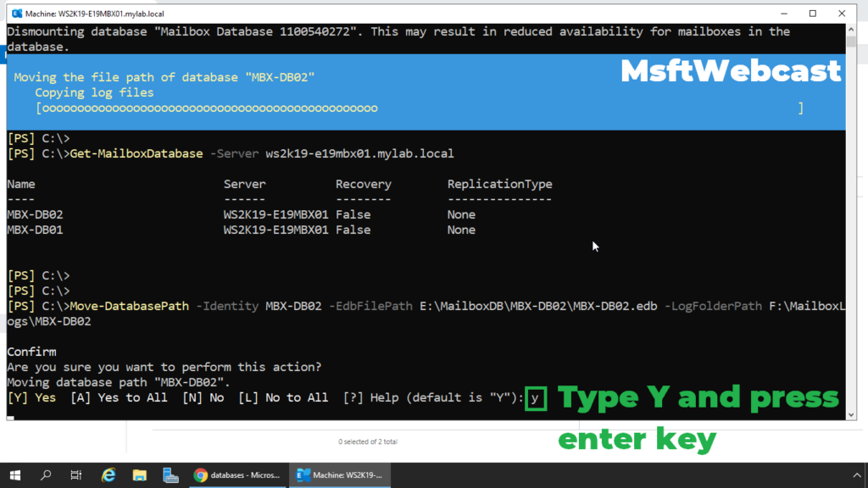Click the typed 'y' at the prompt
Viewport: 868px width, 488px height.
tap(535, 398)
